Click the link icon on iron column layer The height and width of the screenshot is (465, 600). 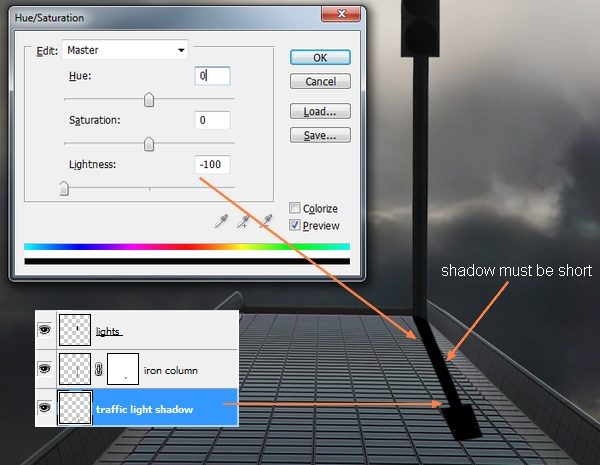[x=99, y=369]
